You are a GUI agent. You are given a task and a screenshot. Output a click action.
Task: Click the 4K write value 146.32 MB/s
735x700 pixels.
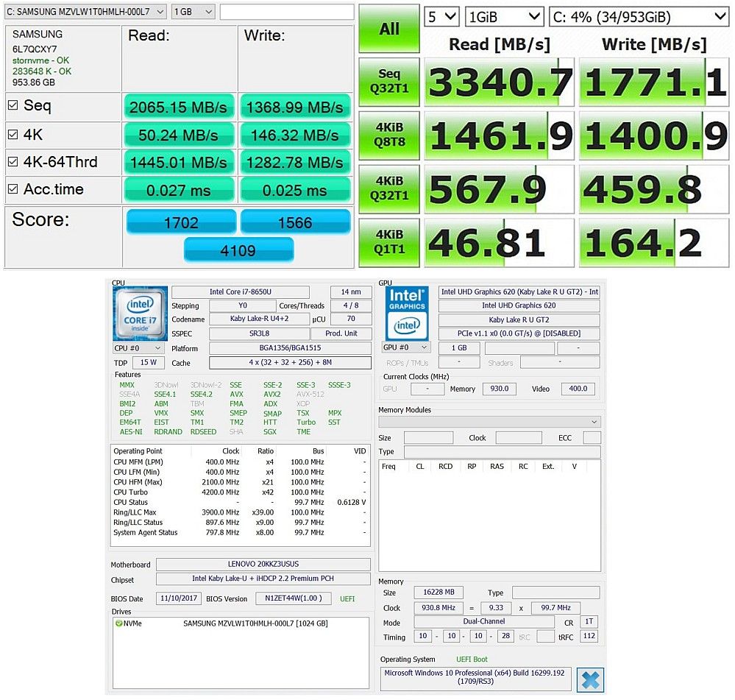tap(295, 135)
